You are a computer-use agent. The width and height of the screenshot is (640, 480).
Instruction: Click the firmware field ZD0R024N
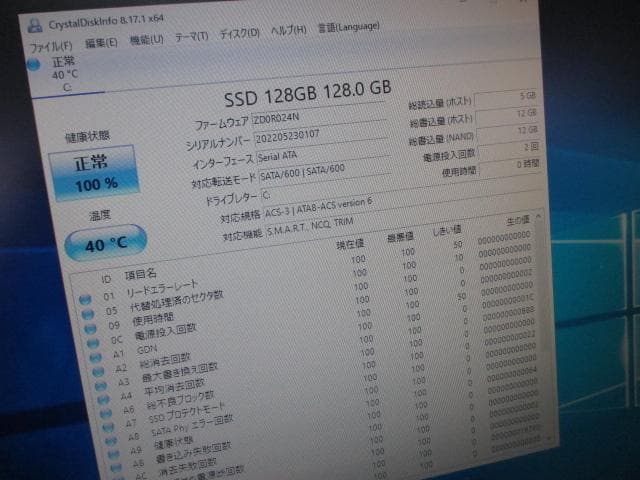(318, 116)
